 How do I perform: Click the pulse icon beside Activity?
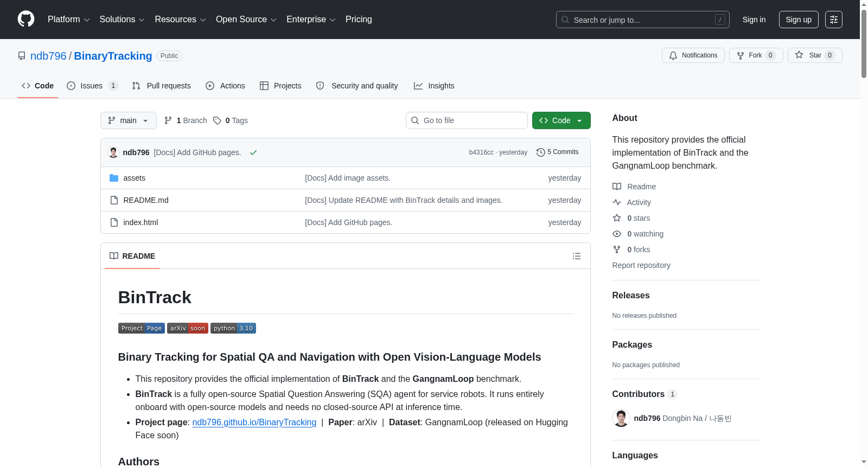point(617,202)
